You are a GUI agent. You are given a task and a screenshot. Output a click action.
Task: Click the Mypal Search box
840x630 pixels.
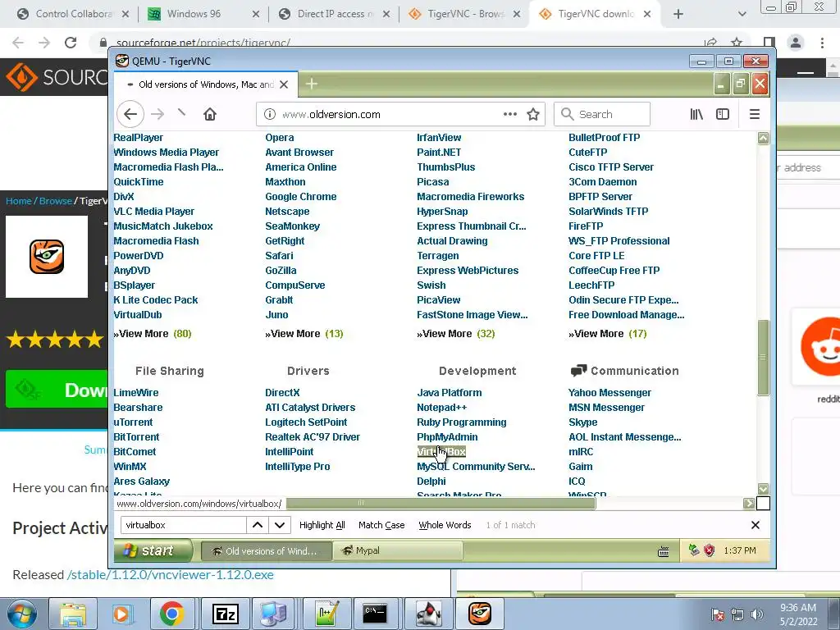tap(601, 114)
